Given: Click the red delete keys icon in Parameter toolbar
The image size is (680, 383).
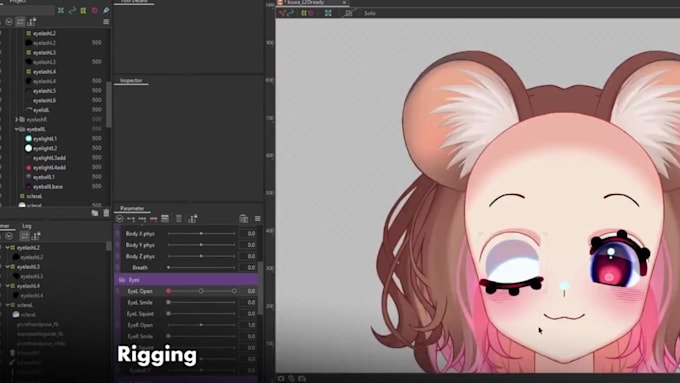Looking at the screenshot, I should (154, 219).
